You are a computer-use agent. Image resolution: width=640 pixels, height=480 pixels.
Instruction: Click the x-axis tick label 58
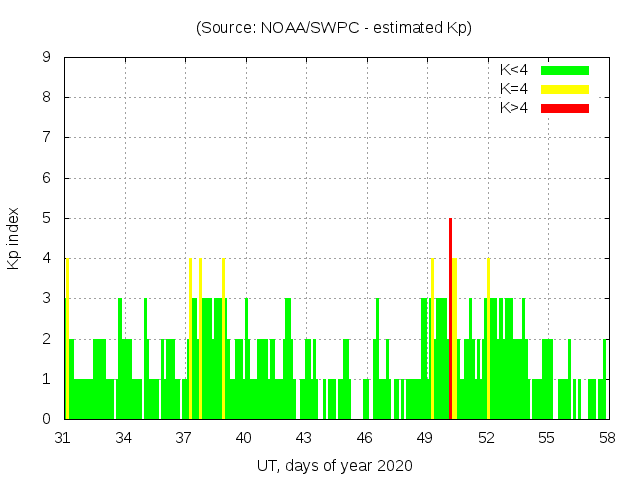point(606,438)
